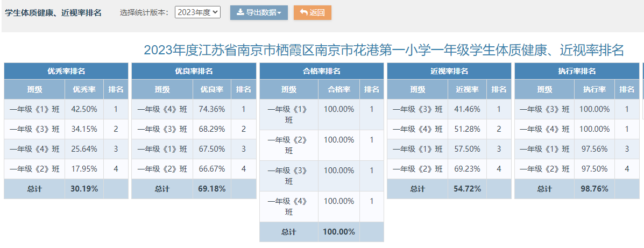The image size is (644, 248).
Task: Click the 98.76% total execution rate
Action: tap(595, 189)
